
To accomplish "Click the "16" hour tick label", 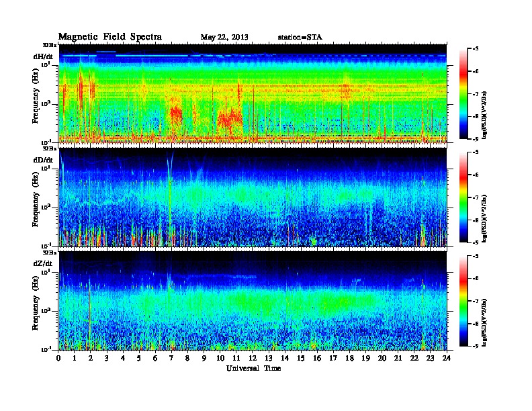I will [x=317, y=358].
